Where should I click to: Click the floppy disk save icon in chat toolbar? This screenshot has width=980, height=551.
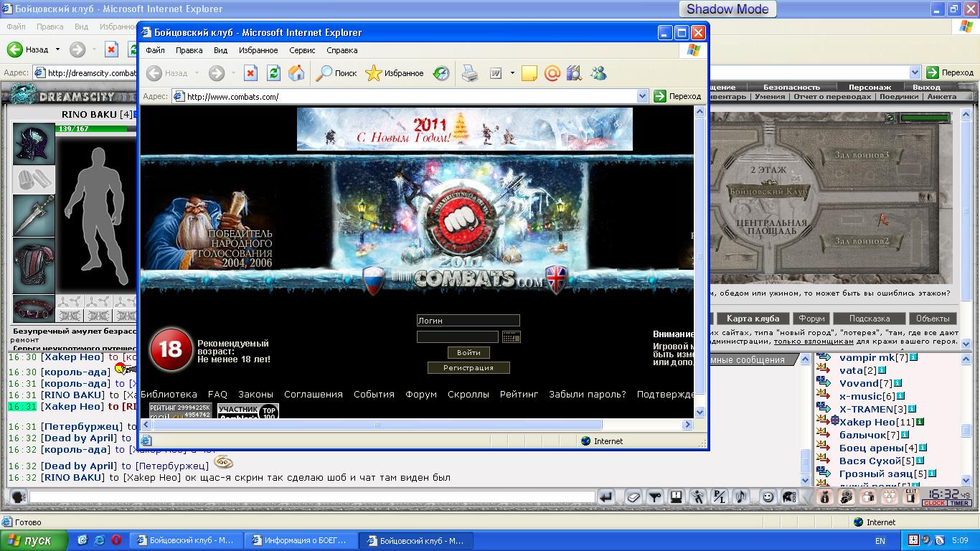click(676, 496)
